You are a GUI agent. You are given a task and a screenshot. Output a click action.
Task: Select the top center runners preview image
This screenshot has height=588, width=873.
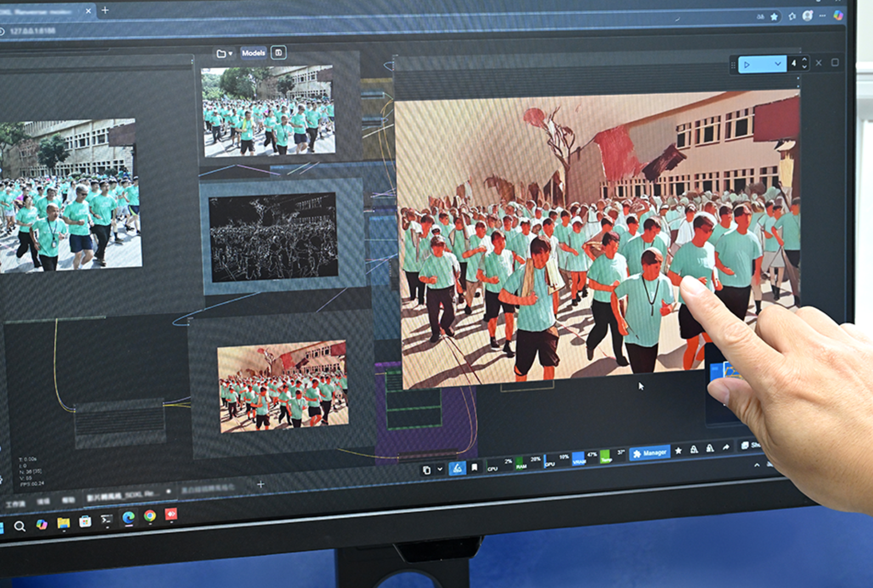(268, 111)
